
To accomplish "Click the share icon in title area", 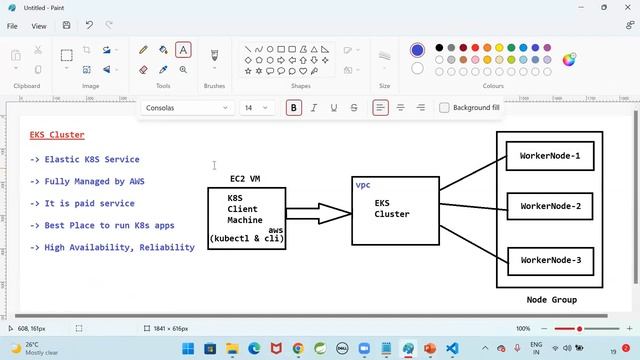I will tap(630, 25).
